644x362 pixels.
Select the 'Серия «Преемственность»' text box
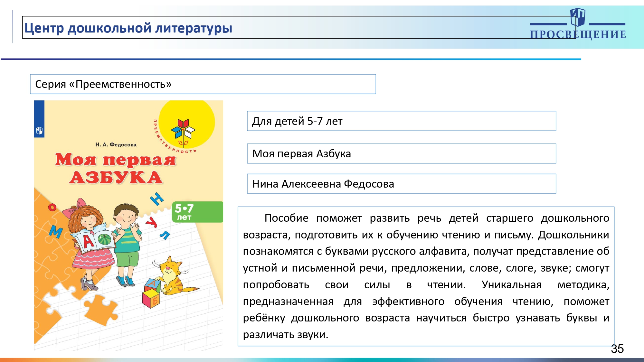203,84
